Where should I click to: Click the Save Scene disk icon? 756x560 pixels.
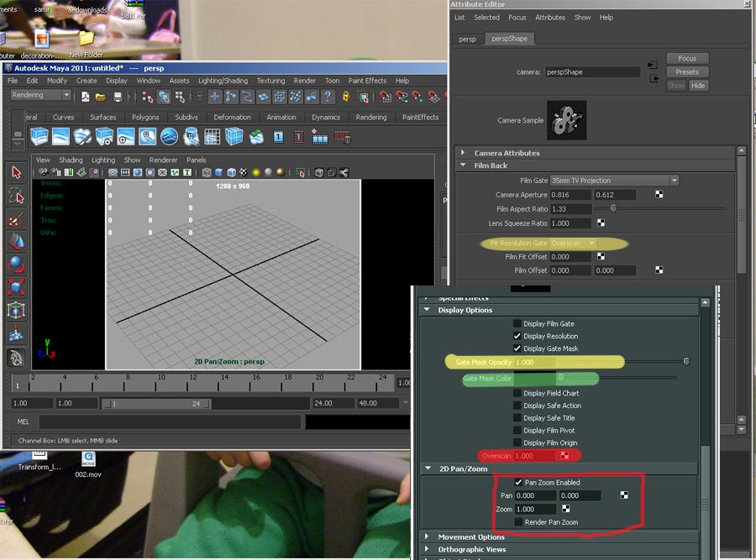[x=117, y=97]
